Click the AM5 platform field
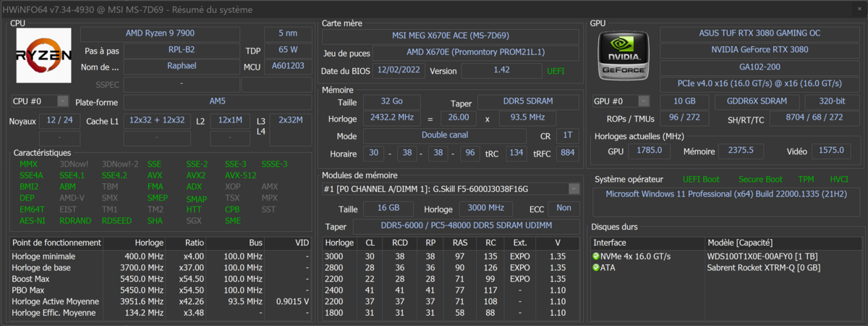868x326 pixels. click(217, 102)
